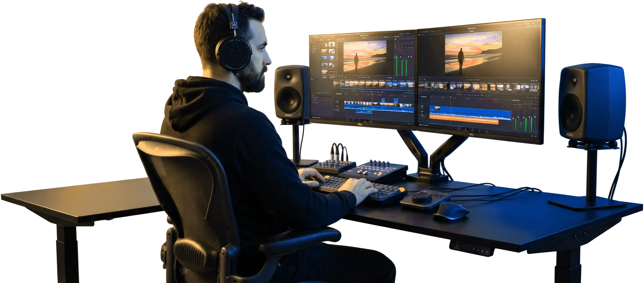Select first blue title clip on left timeline
Image resolution: width=644 pixels, height=283 pixels.
coord(383,100)
